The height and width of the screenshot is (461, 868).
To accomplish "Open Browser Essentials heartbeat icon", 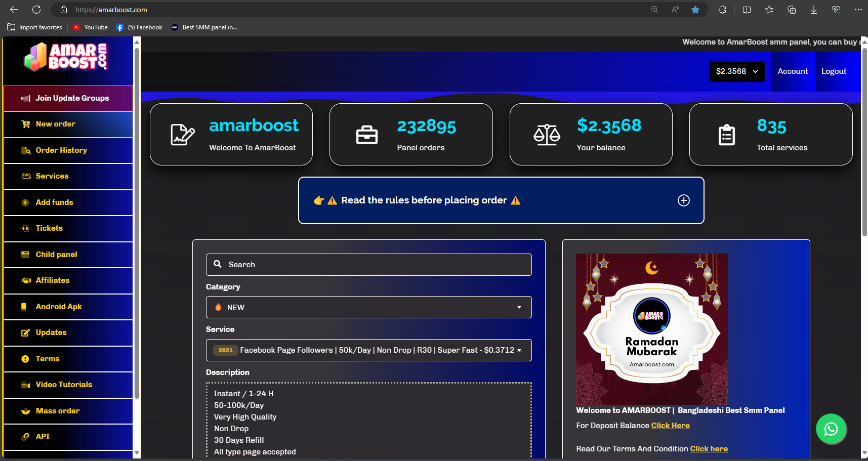I will click(836, 10).
